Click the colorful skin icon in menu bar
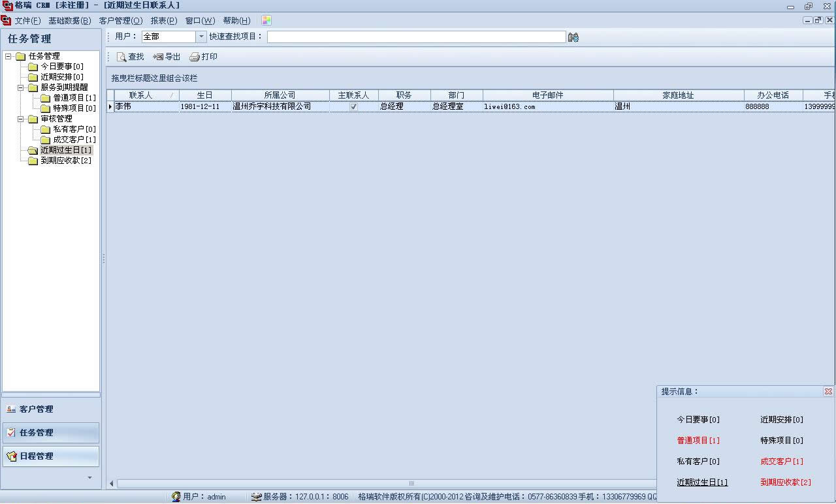The width and height of the screenshot is (836, 504). tap(266, 20)
